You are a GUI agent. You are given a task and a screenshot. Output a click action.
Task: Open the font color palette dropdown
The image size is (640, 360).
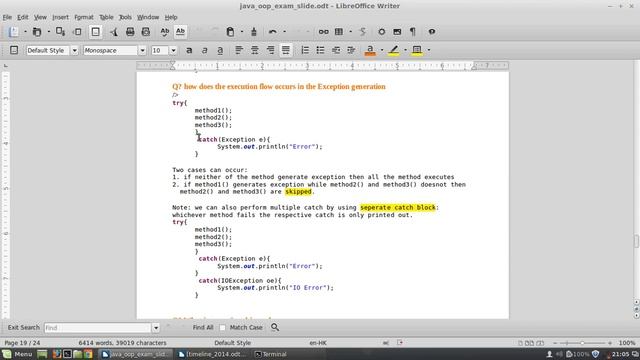click(382, 50)
